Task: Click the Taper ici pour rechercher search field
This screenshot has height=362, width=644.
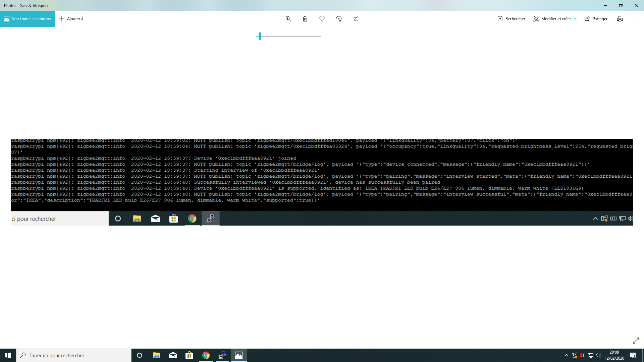Action: point(74,355)
